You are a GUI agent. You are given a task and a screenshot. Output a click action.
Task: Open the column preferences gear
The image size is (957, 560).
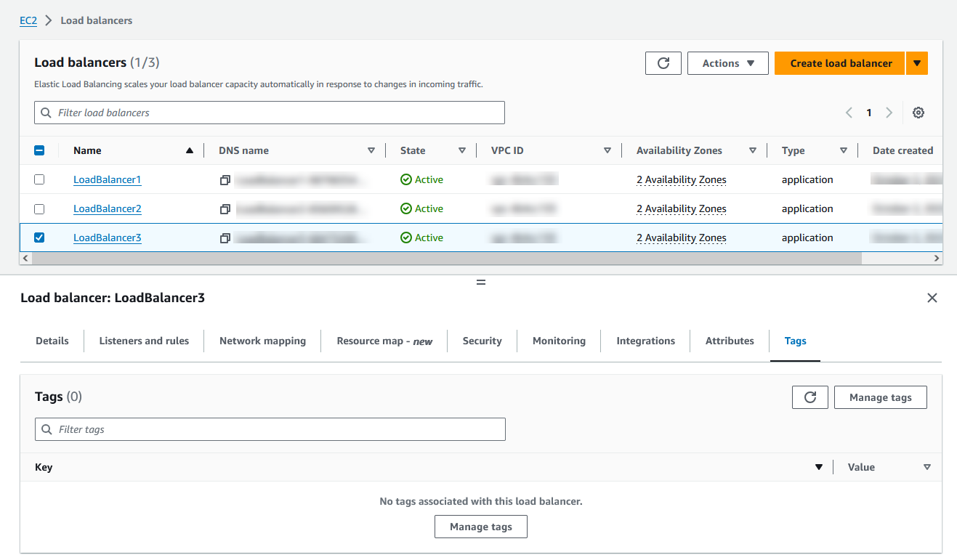point(918,113)
